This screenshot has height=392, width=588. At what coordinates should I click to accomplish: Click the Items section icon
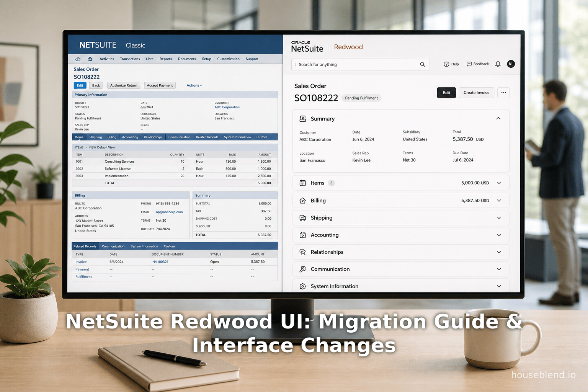[302, 183]
